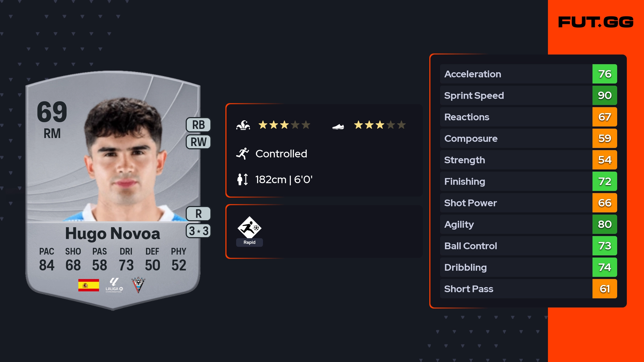Viewport: 644px width, 362px height.
Task: Click the Sprint Speed 90 rating box
Action: point(605,95)
